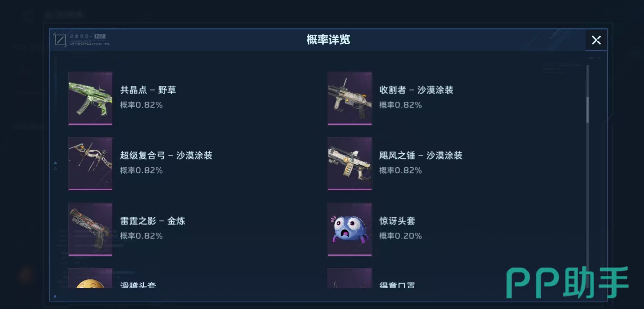
Task: Click the 飓风之锤 – 沙漠涂装 label
Action: click(x=421, y=155)
